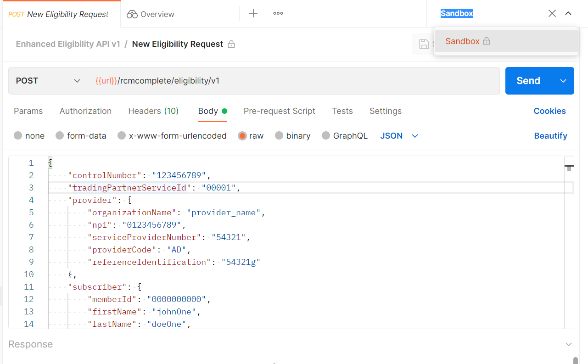Click the Response panel label

[30, 344]
